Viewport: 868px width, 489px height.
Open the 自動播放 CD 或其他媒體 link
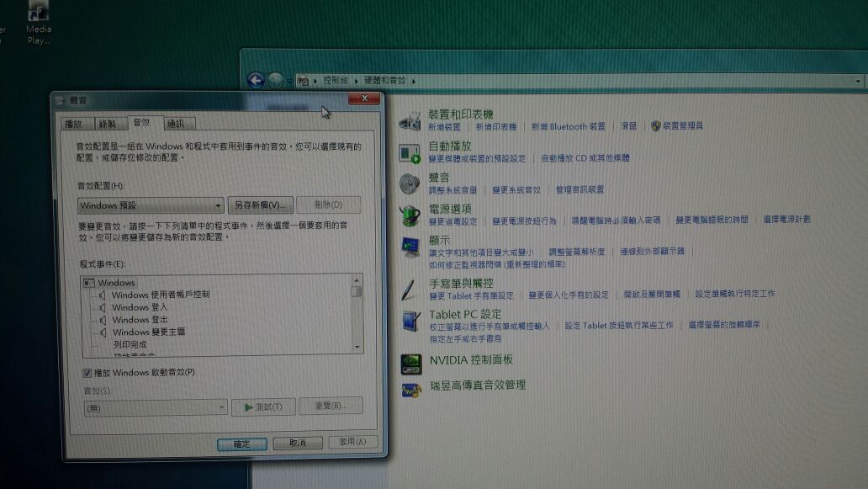coord(585,158)
